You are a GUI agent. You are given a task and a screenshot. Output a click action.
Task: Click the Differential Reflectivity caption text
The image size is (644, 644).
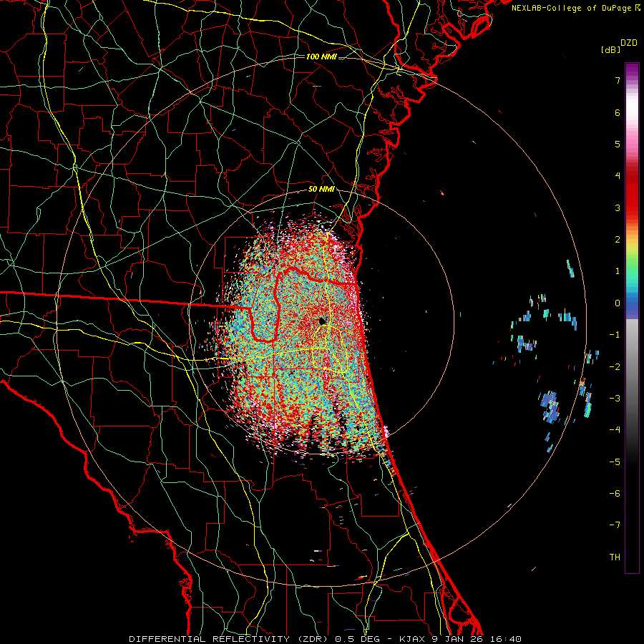[325, 639]
